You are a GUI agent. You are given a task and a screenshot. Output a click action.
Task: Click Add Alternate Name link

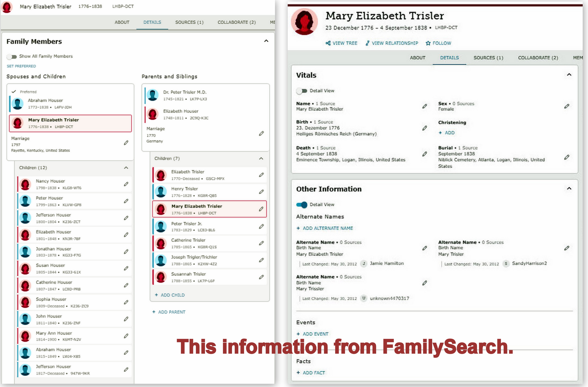click(x=325, y=228)
